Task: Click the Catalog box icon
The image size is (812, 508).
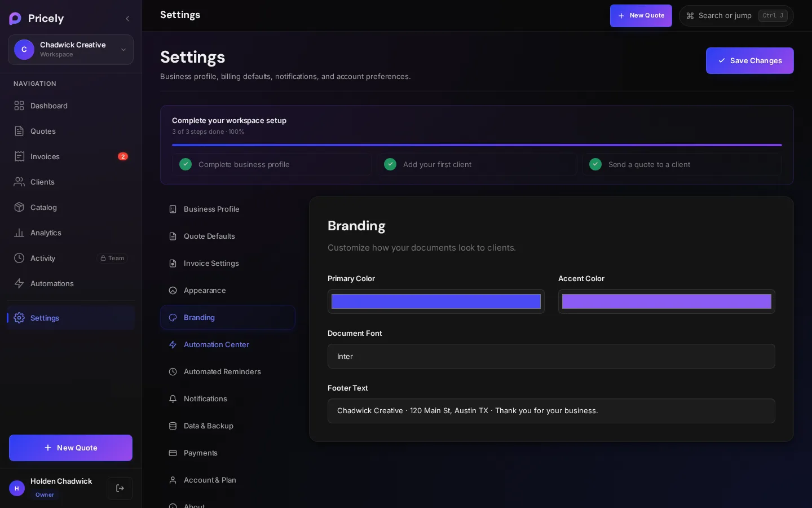Action: (x=19, y=207)
